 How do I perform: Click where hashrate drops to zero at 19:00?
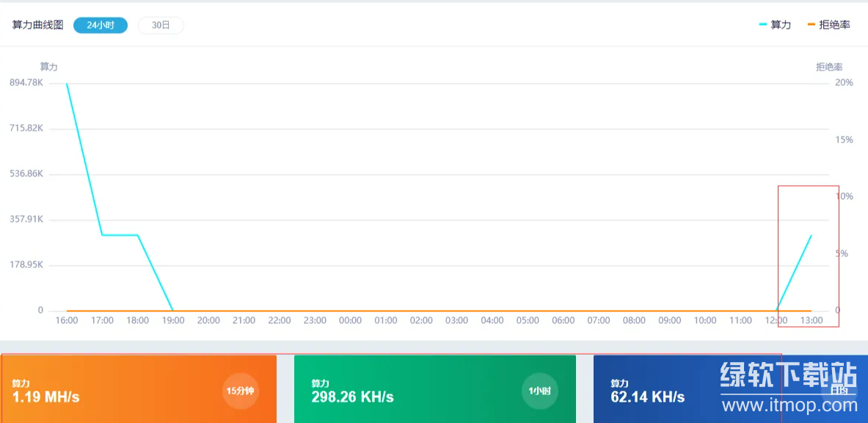pos(173,311)
